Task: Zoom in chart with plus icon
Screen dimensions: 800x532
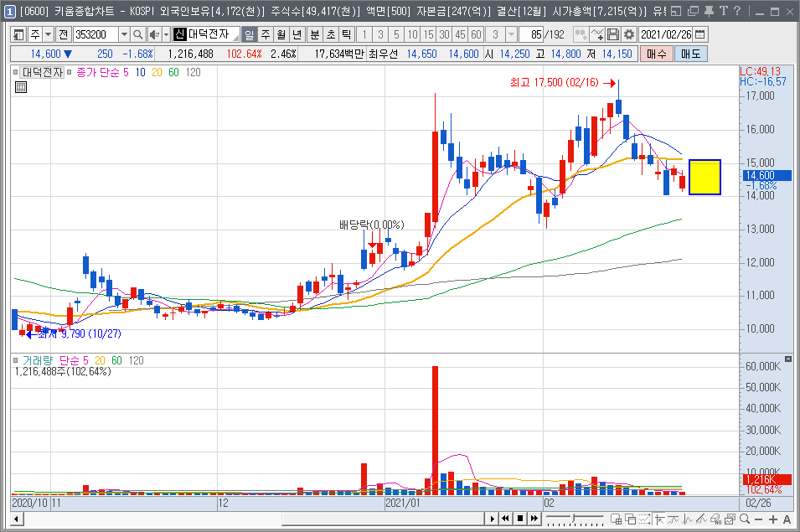Action: (773, 519)
